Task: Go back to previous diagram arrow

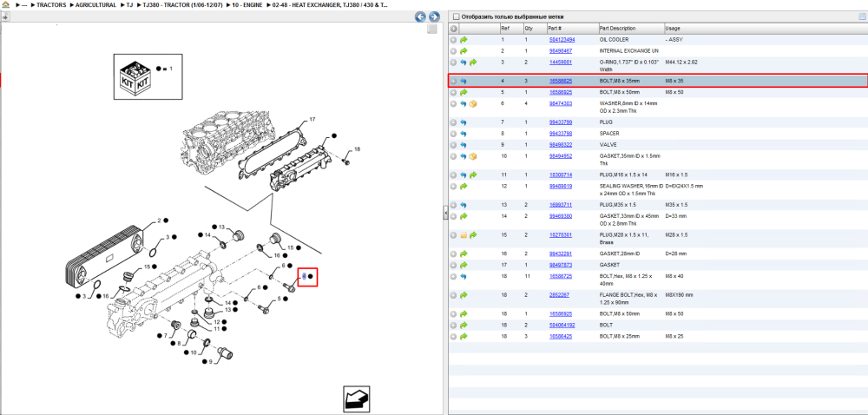Action: [x=421, y=17]
